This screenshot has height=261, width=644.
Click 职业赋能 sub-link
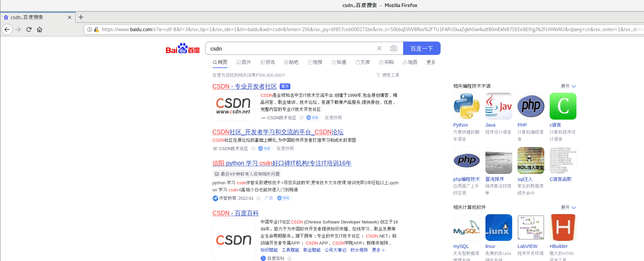click(x=312, y=250)
